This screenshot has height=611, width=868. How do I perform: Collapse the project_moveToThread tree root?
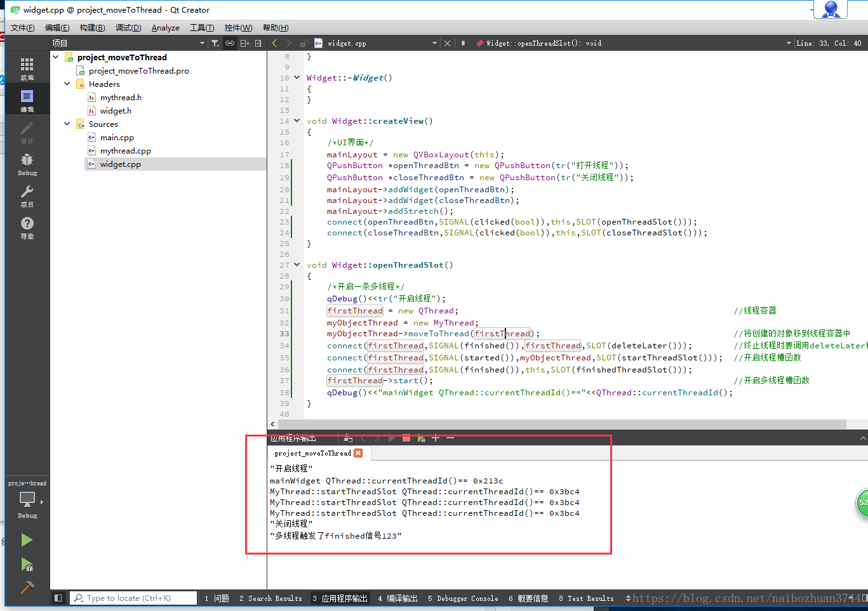tap(56, 57)
